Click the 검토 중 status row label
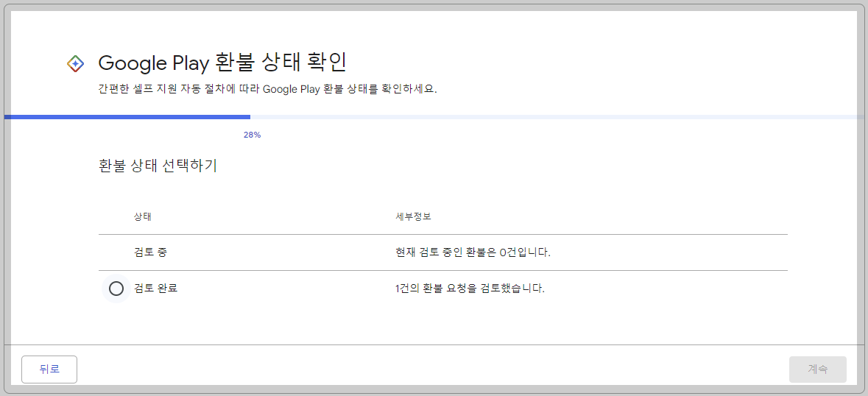The height and width of the screenshot is (396, 868). click(151, 252)
